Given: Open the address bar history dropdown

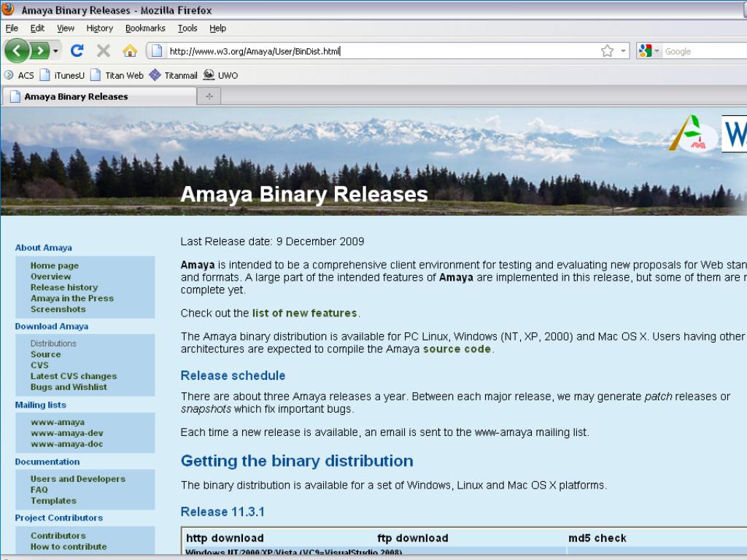Looking at the screenshot, I should click(x=623, y=51).
